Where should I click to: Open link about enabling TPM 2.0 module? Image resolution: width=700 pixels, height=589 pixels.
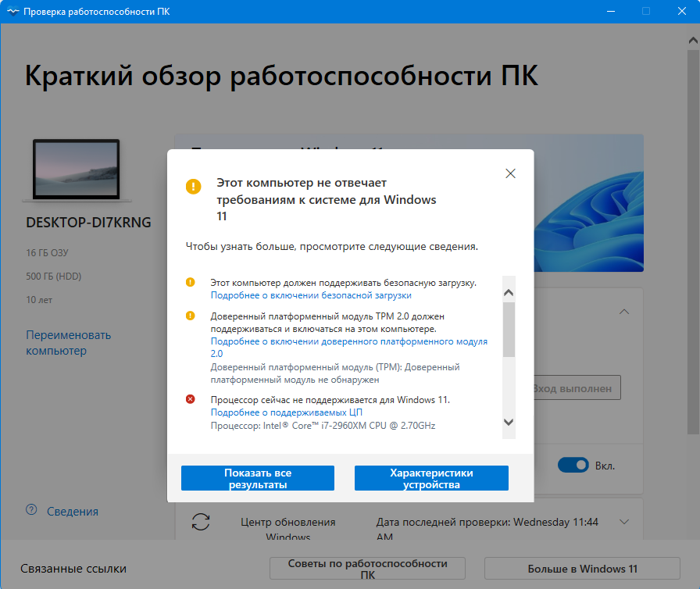(348, 347)
